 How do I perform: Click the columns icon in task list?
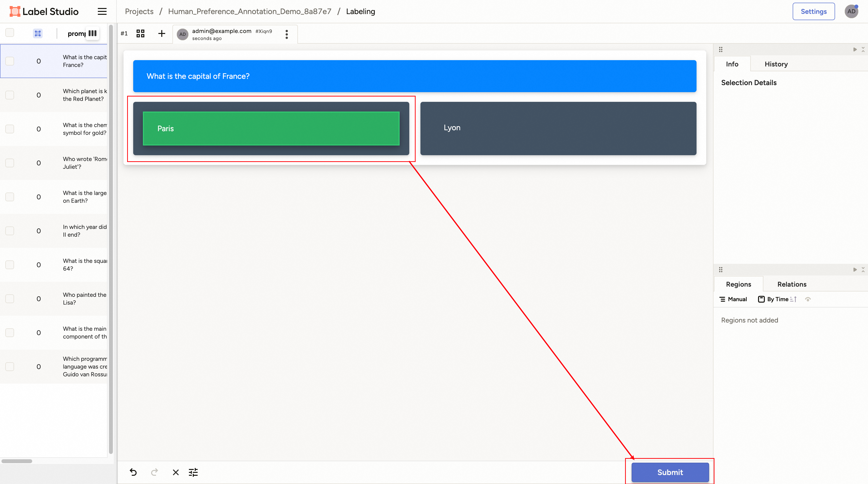coord(92,33)
